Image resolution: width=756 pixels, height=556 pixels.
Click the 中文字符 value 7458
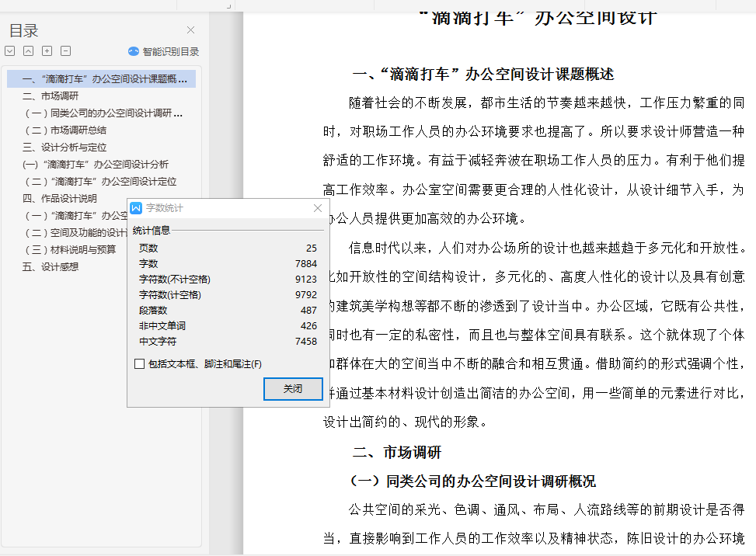tap(306, 341)
